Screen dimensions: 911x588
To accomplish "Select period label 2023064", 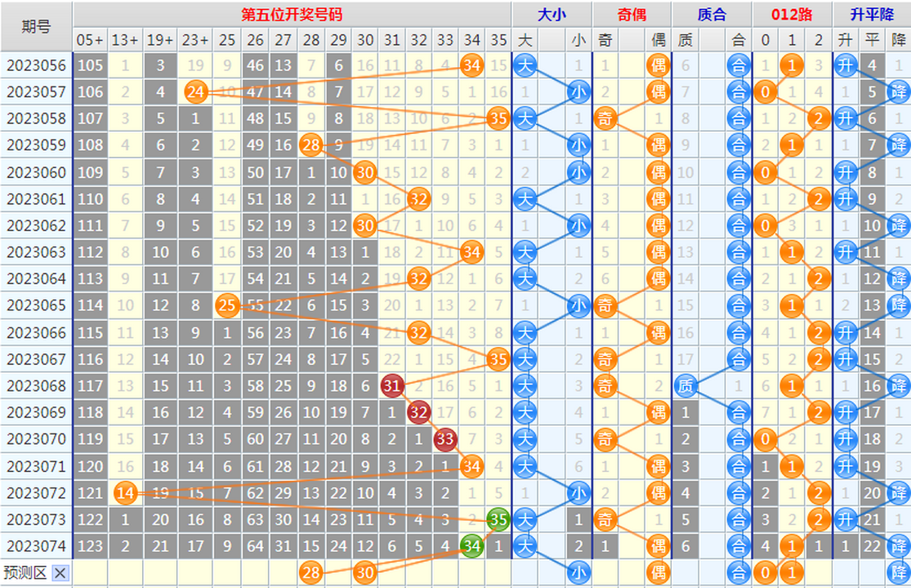I will point(36,278).
